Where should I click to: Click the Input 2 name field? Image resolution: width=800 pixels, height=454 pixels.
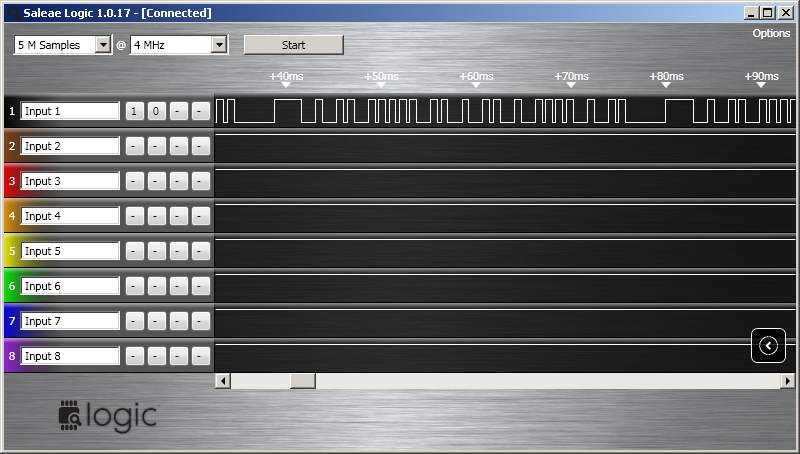click(x=70, y=146)
